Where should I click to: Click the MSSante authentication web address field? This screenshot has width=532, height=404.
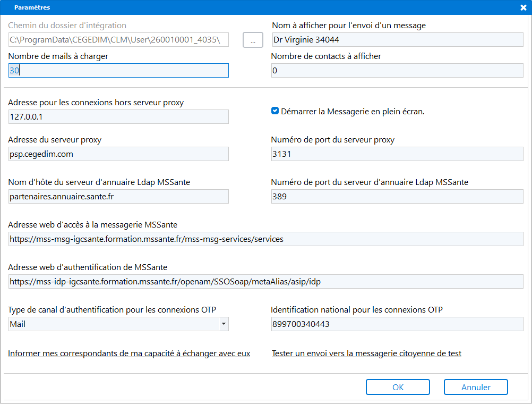point(265,281)
